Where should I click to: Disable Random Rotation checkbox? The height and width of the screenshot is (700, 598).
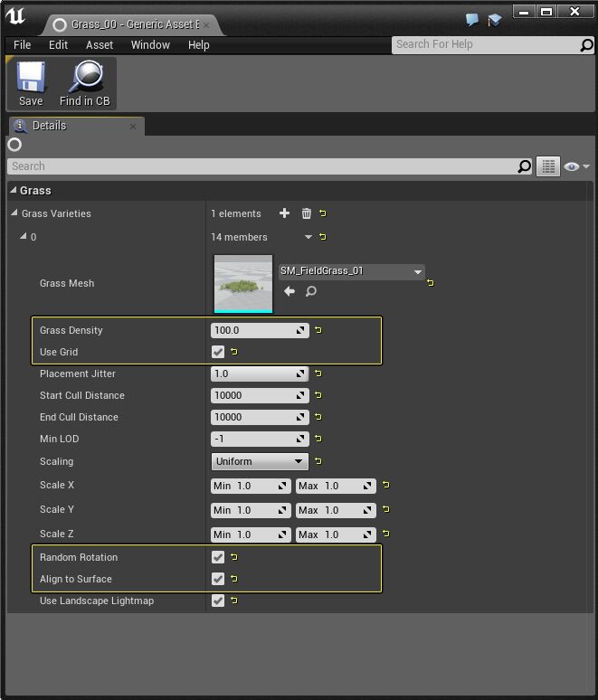click(x=218, y=557)
